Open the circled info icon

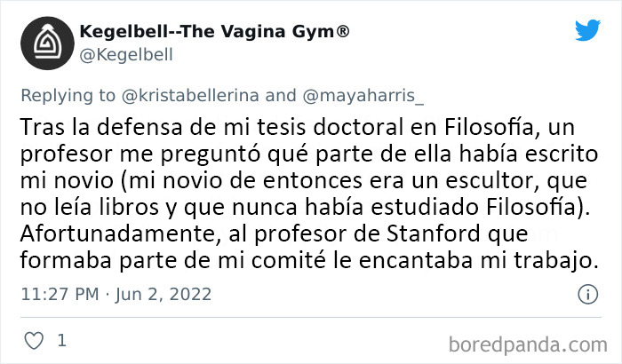click(587, 293)
